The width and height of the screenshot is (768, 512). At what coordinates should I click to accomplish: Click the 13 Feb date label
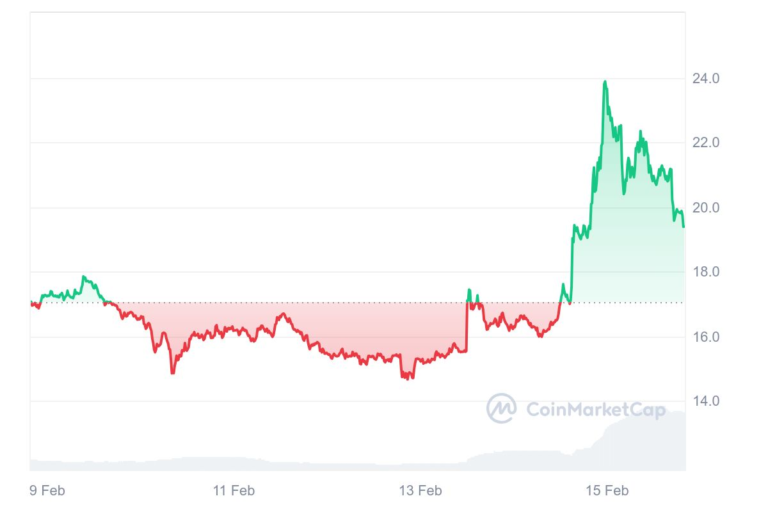point(420,490)
